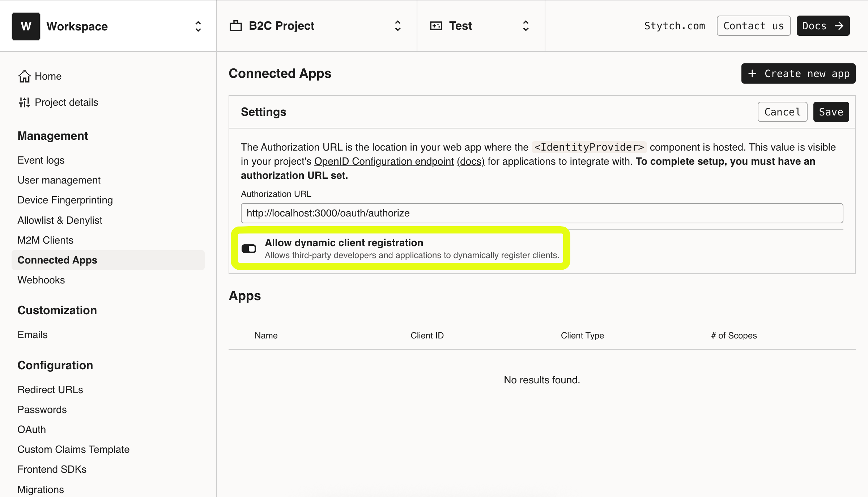Click the Home house icon

click(24, 76)
